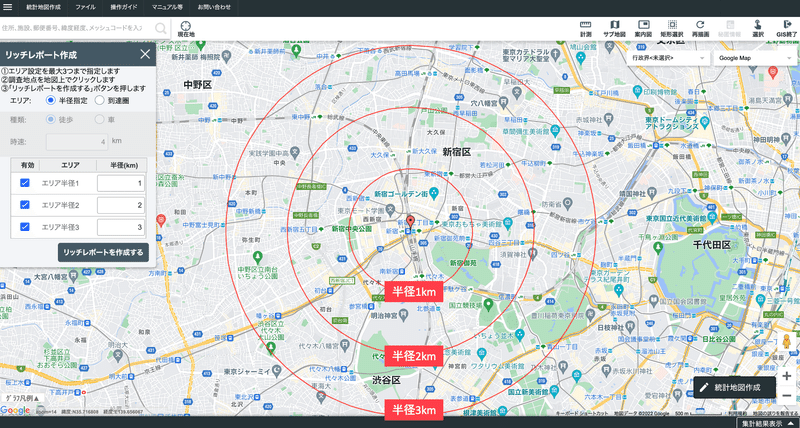This screenshot has height=428, width=800.
Task: Click the 新宿ゴールデン街 map marker
Action: point(434,193)
